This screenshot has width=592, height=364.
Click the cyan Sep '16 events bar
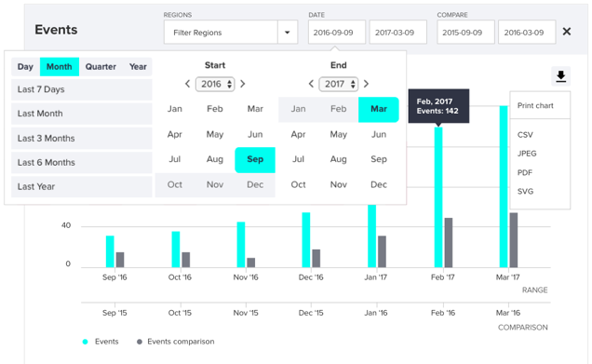point(110,252)
